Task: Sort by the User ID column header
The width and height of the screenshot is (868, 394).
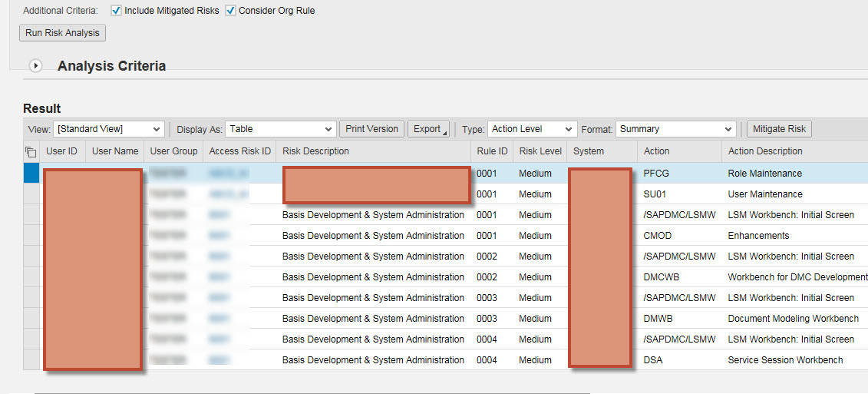Action: point(61,151)
